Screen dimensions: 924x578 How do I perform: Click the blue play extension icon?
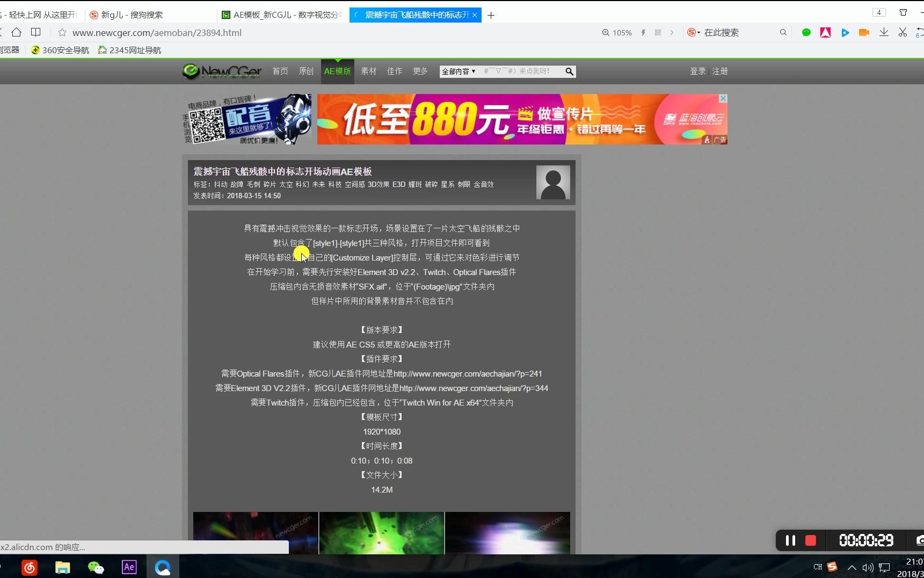click(845, 33)
